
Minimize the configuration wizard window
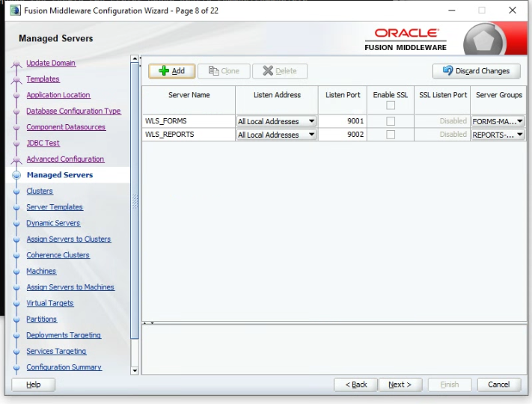(x=452, y=10)
